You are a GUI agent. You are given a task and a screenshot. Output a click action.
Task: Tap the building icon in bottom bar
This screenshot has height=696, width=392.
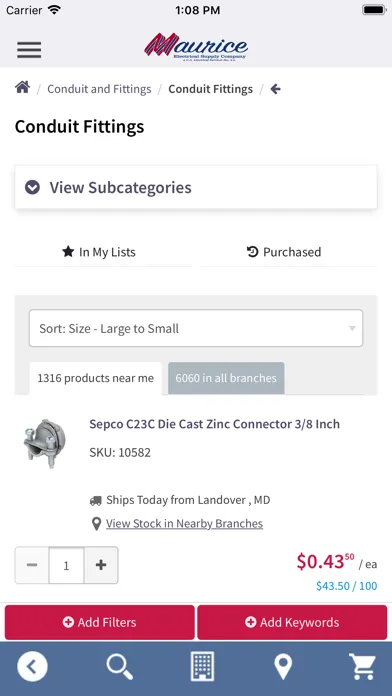tap(202, 666)
